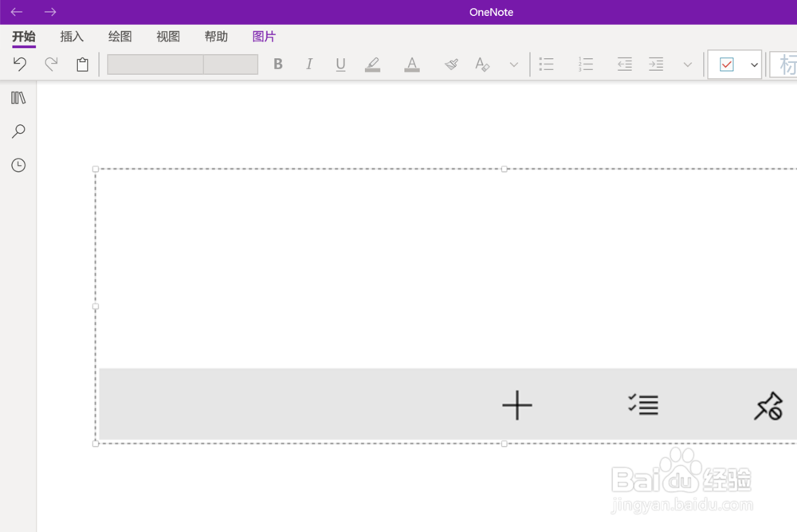Toggle underline formatting
Viewport: 797px width, 532px height.
click(x=340, y=65)
